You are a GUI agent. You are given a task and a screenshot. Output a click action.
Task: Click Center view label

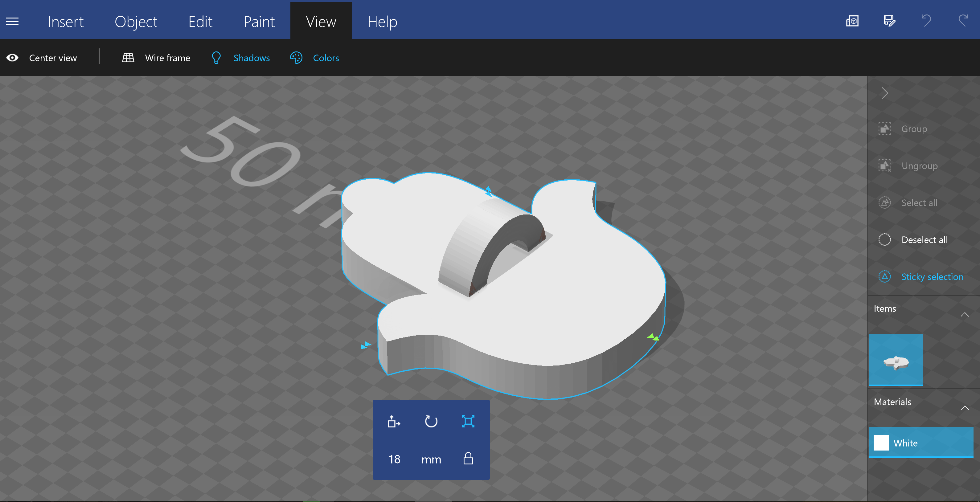pos(53,58)
